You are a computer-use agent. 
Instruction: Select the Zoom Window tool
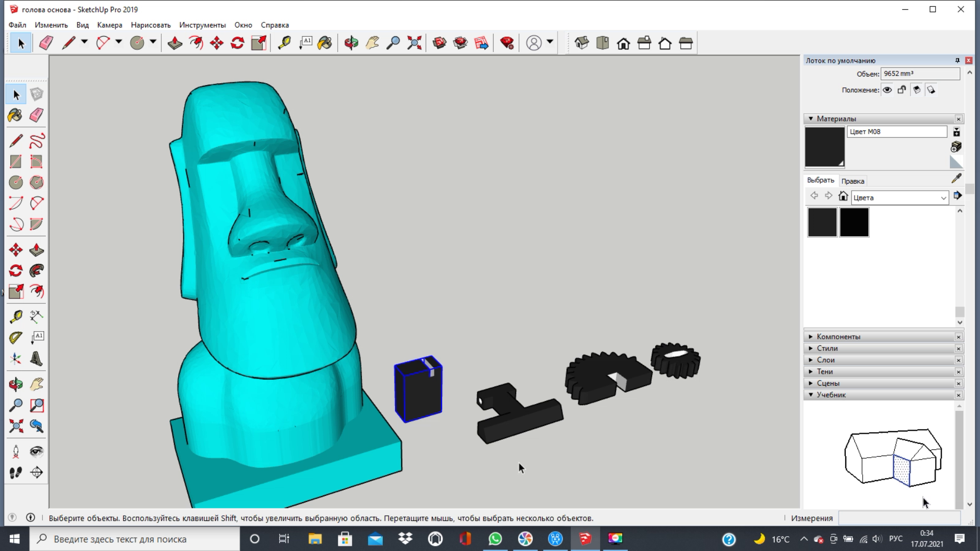click(x=36, y=405)
